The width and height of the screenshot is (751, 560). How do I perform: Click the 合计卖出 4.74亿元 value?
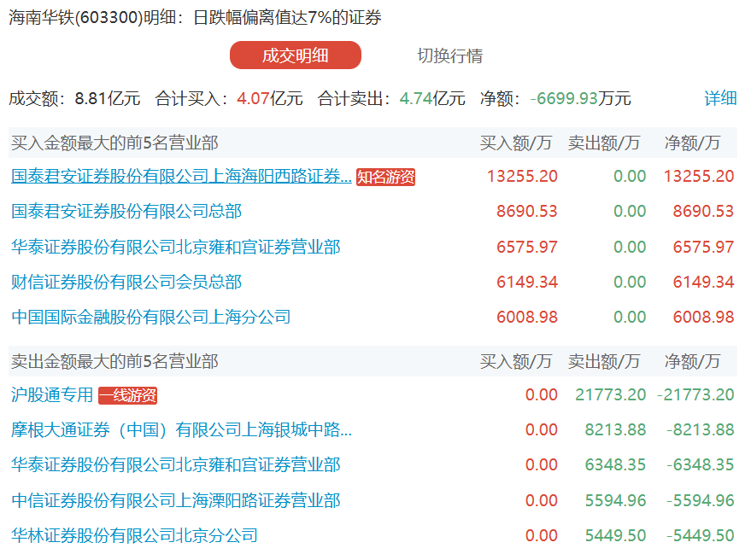pos(432,99)
